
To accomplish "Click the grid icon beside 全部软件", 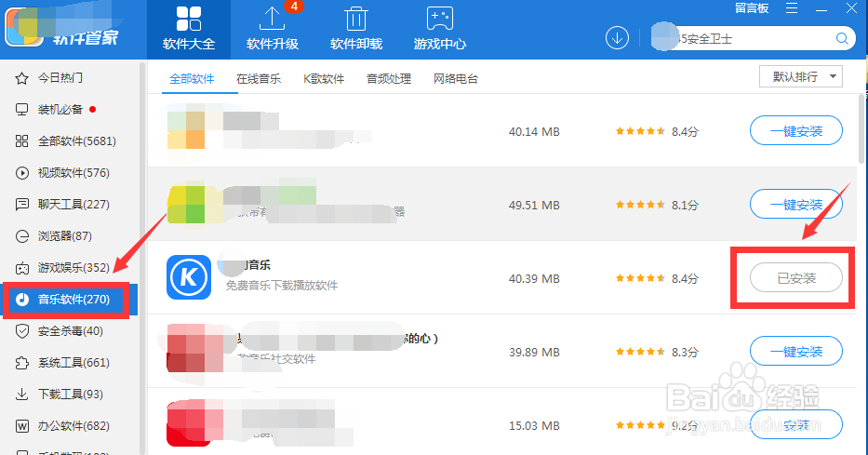I will (x=21, y=141).
